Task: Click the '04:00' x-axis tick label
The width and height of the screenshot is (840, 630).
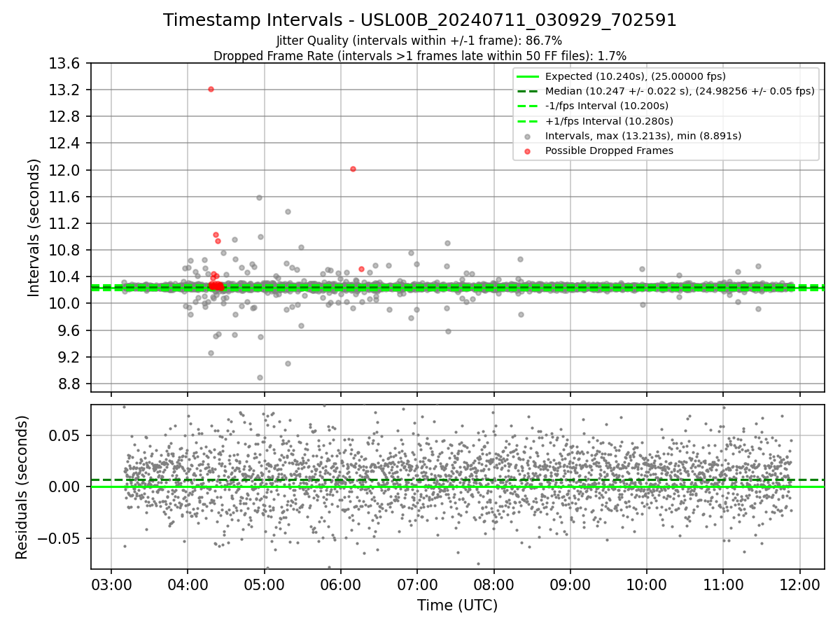Action: click(188, 584)
